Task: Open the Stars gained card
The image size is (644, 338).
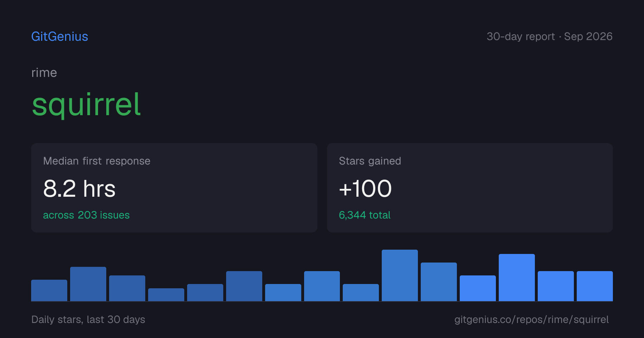Action: click(x=470, y=188)
